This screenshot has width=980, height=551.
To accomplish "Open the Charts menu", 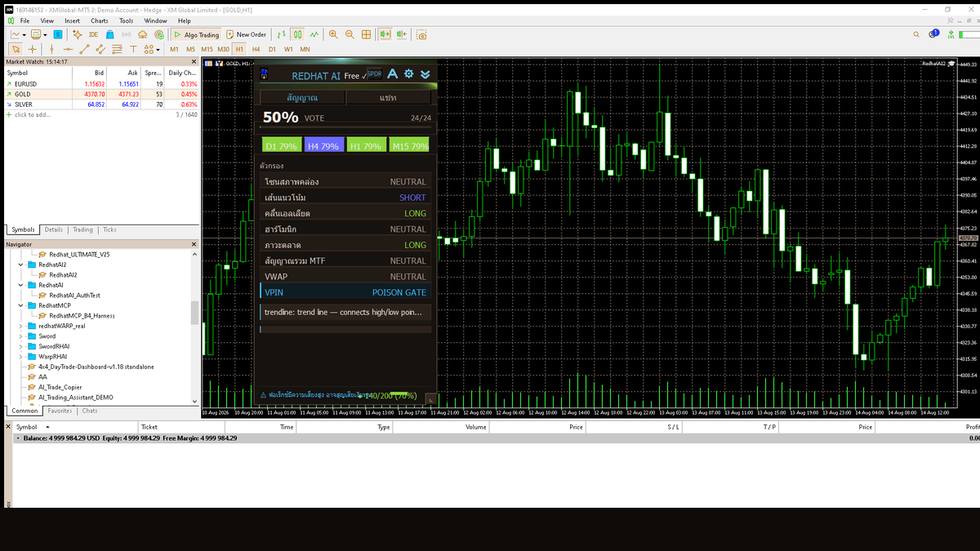I will (x=100, y=20).
